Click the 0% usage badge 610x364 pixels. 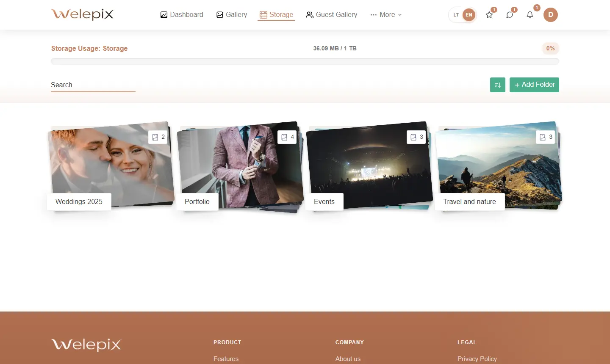[x=550, y=48]
